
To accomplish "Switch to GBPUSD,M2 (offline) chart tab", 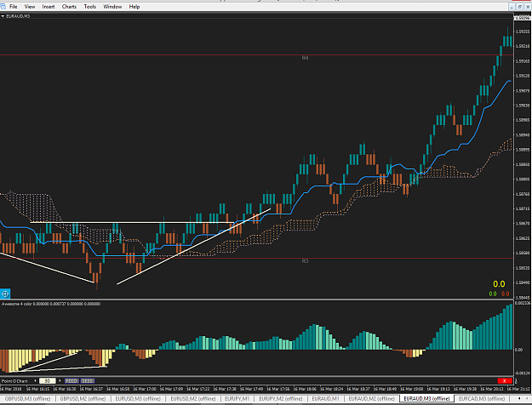I will (x=83, y=398).
